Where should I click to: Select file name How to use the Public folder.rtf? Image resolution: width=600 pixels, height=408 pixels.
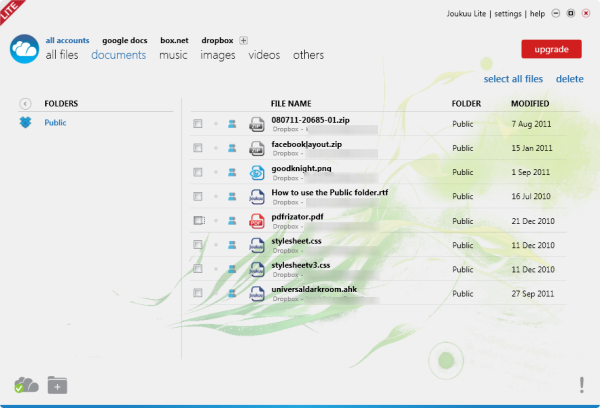click(x=329, y=193)
